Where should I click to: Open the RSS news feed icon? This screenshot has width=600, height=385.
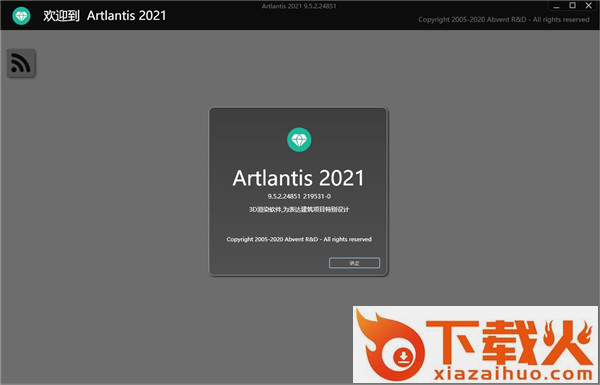[x=21, y=63]
